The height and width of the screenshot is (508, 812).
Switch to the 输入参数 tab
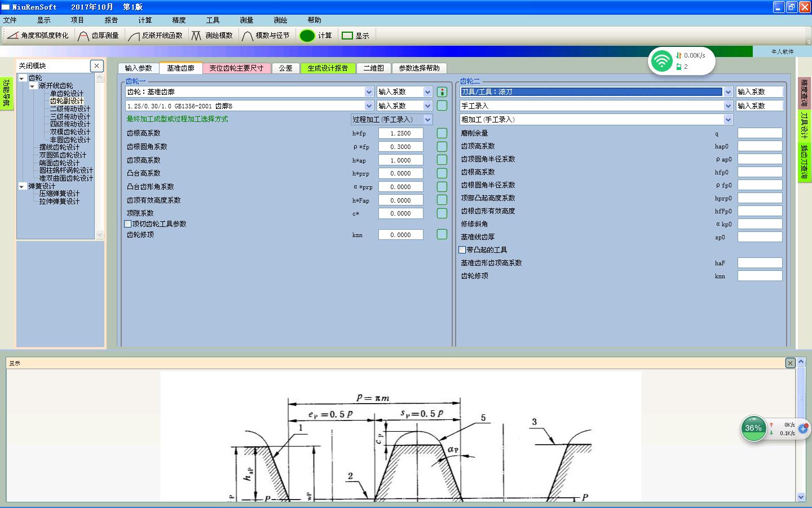[x=138, y=68]
